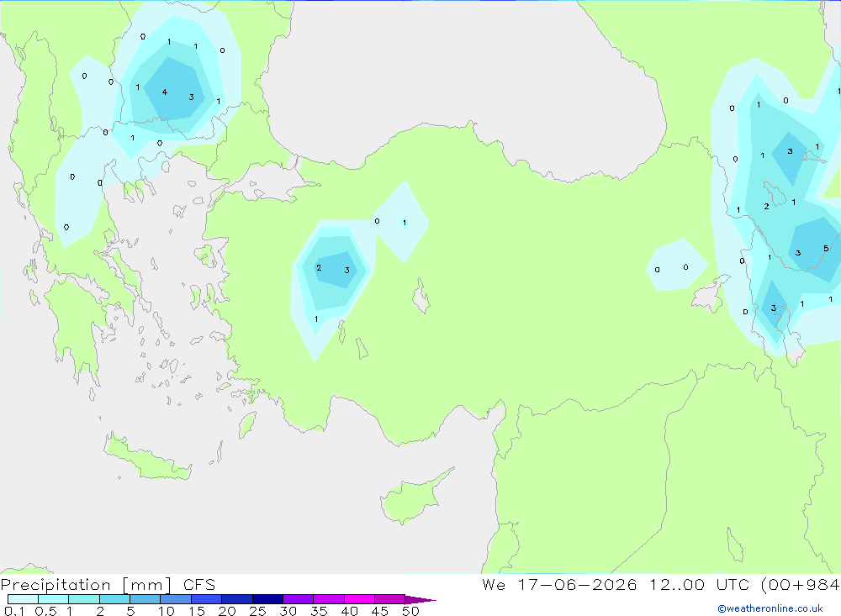Click the 0.5–1 mm legend color swatch
841x616 pixels.
(54, 599)
